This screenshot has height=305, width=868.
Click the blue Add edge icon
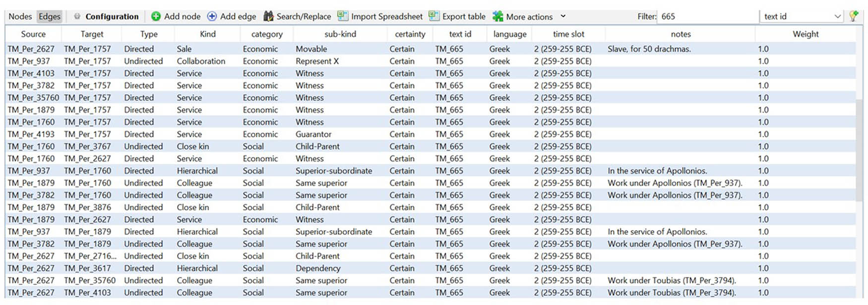coord(212,16)
